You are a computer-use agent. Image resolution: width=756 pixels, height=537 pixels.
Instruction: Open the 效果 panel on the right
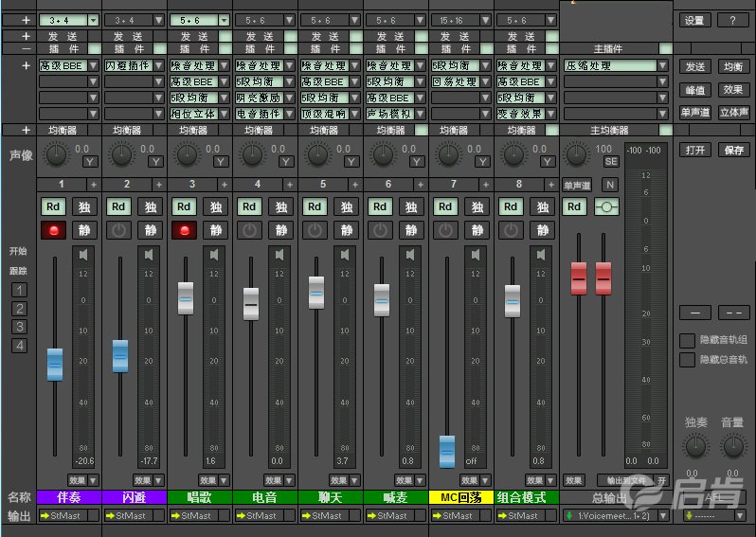[733, 90]
